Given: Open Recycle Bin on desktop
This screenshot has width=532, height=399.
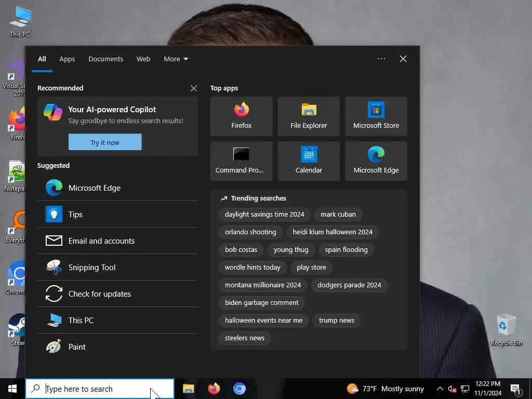Looking at the screenshot, I should 506,330.
